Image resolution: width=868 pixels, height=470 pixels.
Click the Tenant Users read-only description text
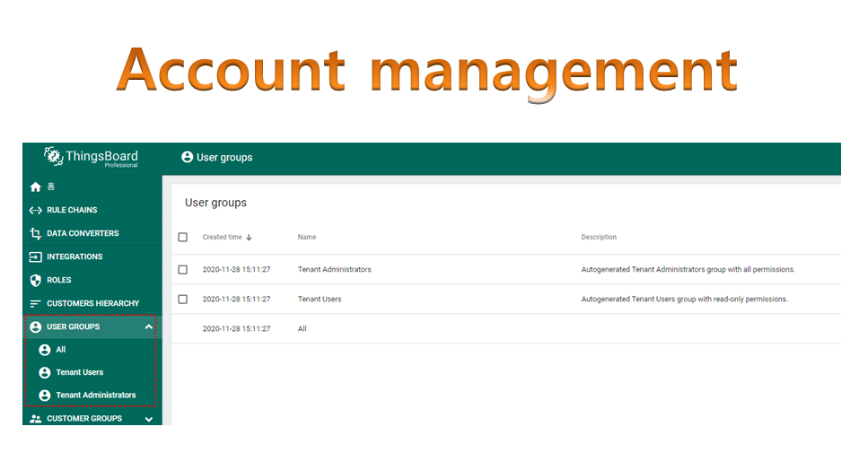[684, 300]
